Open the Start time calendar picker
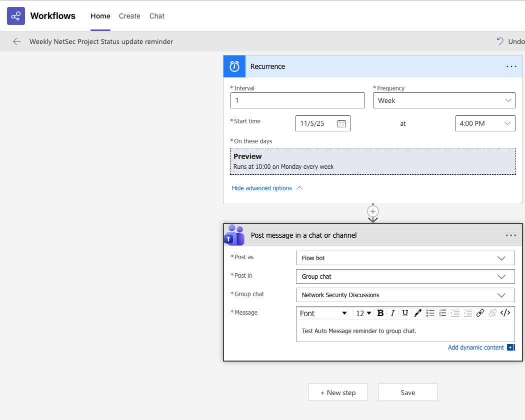 [x=341, y=124]
